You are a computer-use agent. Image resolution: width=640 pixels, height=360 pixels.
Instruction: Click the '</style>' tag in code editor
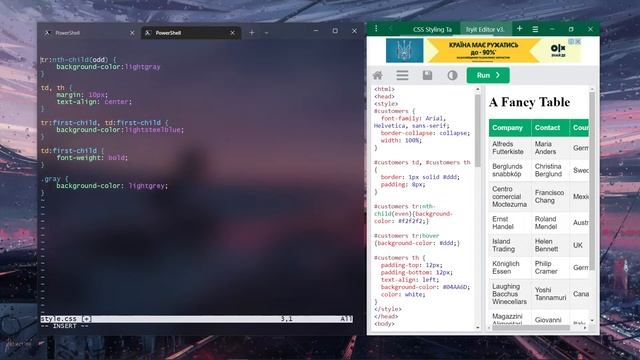click(388, 309)
